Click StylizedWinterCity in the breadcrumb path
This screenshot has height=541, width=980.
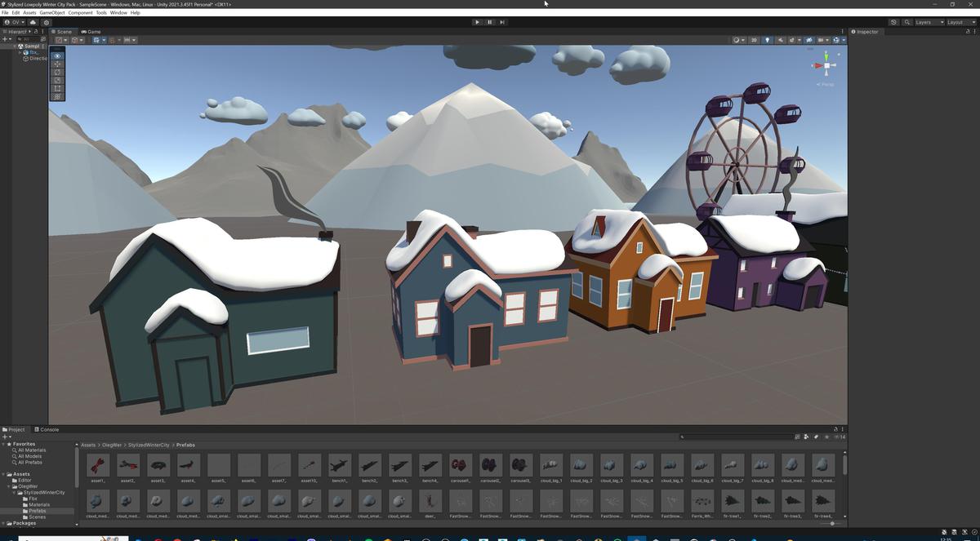(x=149, y=445)
